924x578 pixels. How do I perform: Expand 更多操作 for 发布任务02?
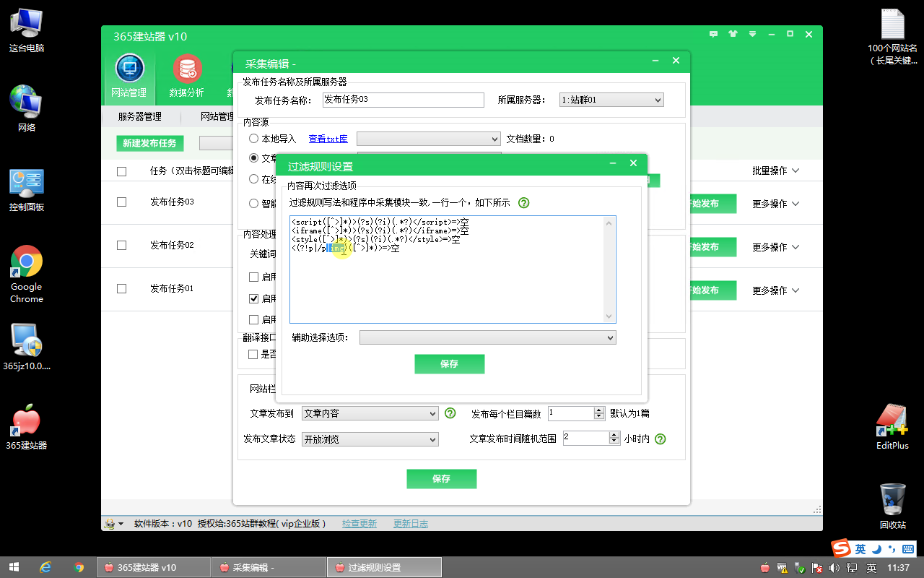[776, 247]
